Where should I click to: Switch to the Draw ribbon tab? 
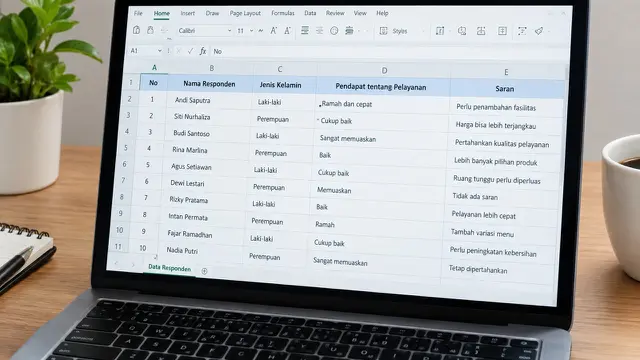tap(212, 13)
